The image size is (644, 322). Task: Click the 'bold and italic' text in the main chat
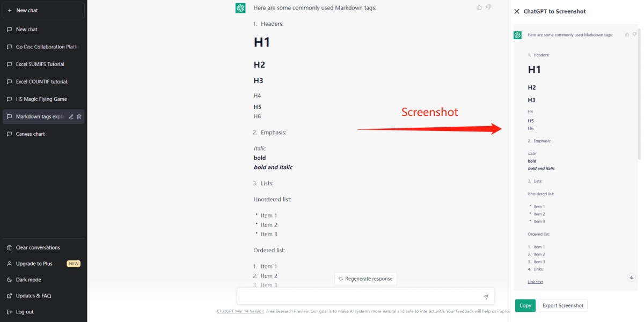[x=273, y=167]
